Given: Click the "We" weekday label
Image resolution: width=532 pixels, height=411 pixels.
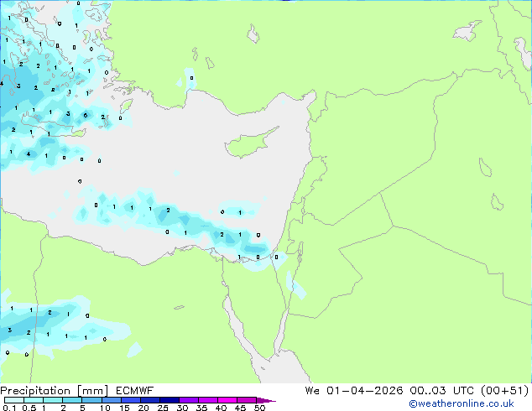Looking at the screenshot, I should [312, 391].
